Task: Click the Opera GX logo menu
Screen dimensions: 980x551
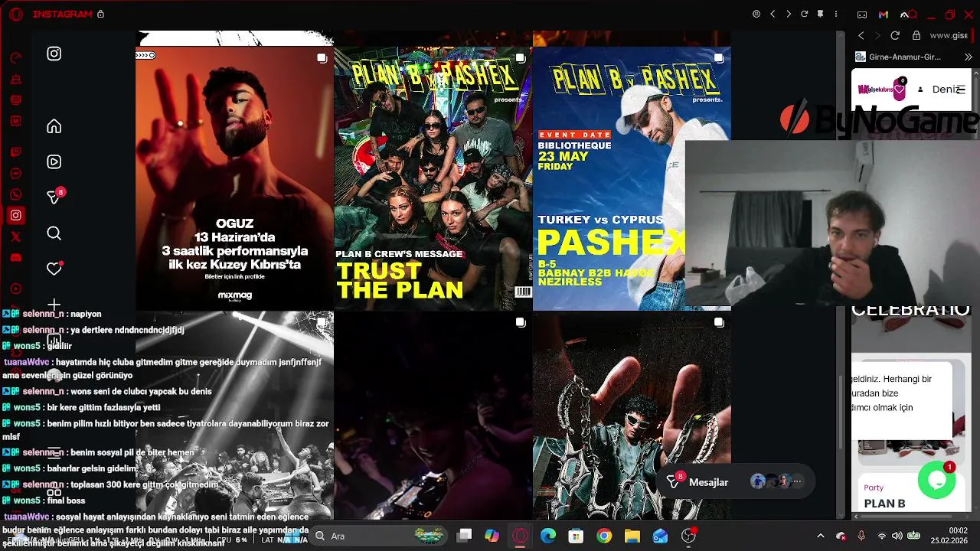Action: tap(15, 14)
